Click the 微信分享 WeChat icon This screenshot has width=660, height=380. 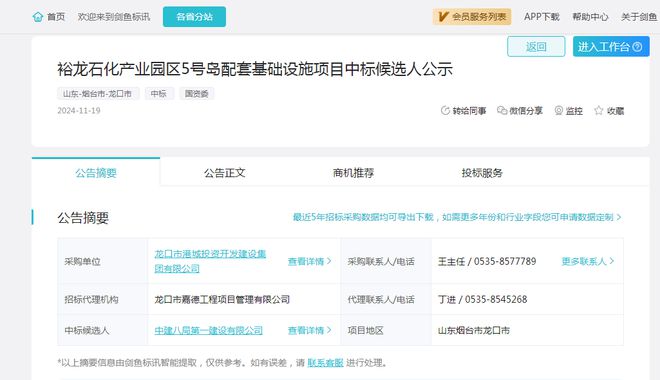coord(502,111)
